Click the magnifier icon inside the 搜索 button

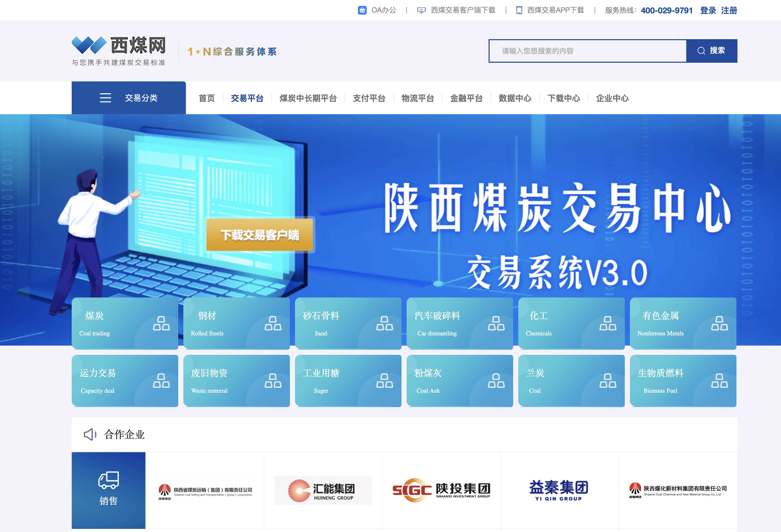(701, 51)
